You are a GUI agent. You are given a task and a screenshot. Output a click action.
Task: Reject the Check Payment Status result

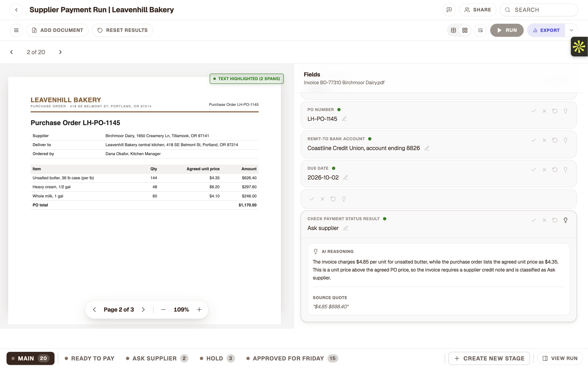(544, 220)
